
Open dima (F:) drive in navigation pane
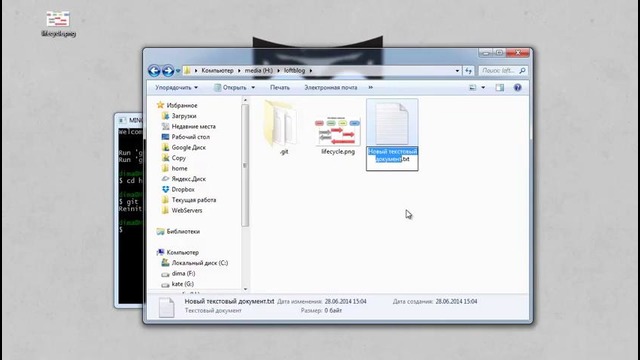tap(183, 273)
